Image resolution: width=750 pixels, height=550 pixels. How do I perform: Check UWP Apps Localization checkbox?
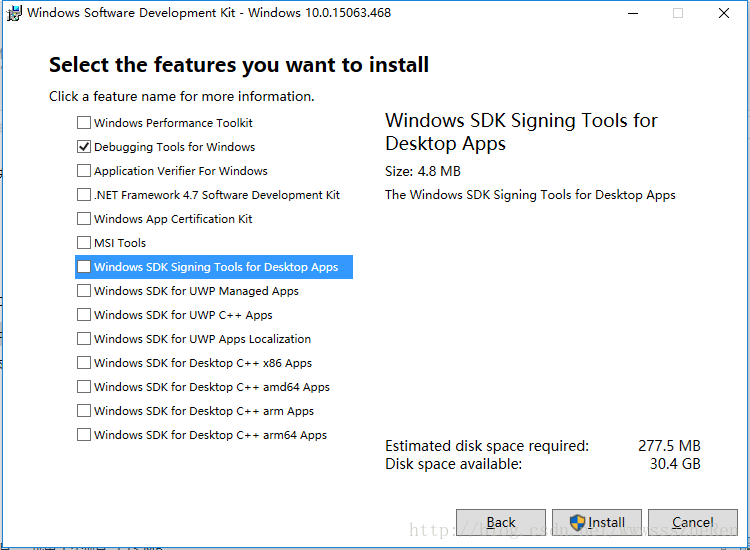[84, 339]
